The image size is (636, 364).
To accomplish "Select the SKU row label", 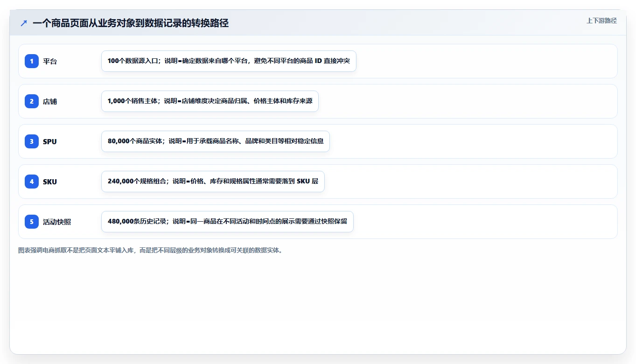I will point(50,182).
